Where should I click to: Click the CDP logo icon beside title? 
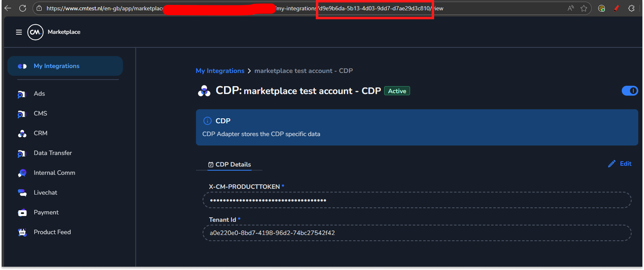[x=204, y=91]
